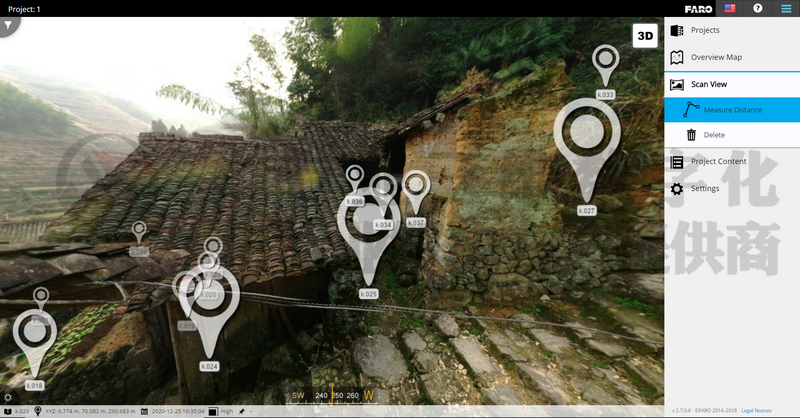Click the version v 2.7.0.6 text
Screen dimensions: 800x418
pyautogui.click(x=681, y=411)
